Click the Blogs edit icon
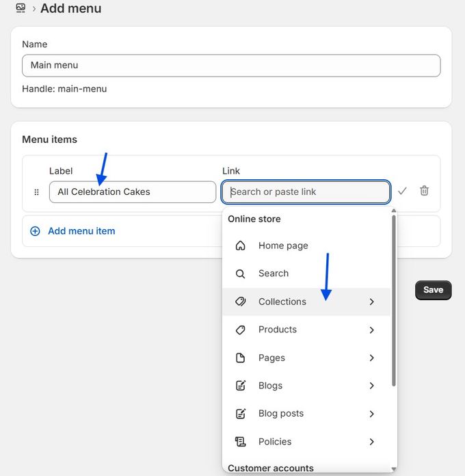The image size is (465, 476). (241, 386)
